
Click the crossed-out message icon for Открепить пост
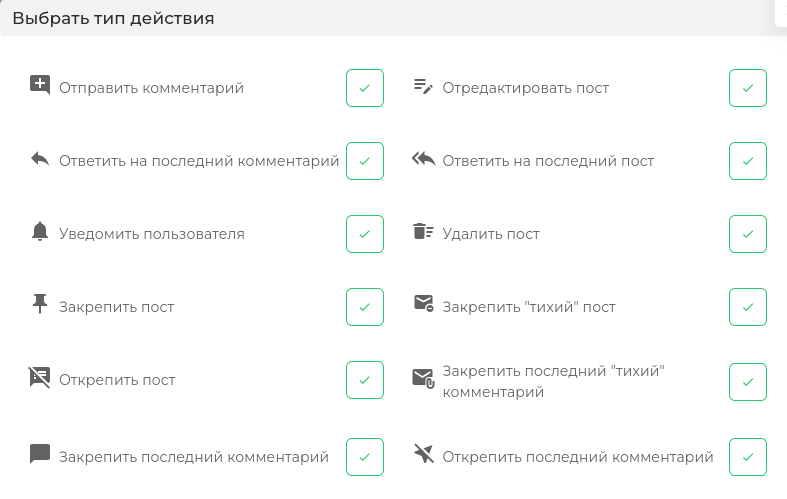pos(40,378)
